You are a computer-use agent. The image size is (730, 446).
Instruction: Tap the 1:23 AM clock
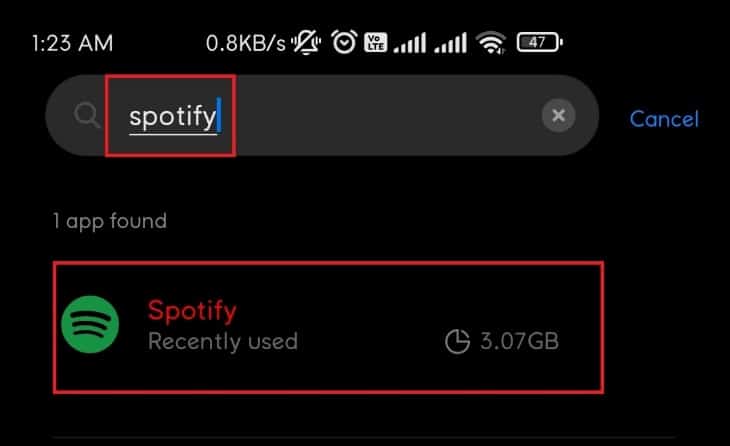coord(73,43)
